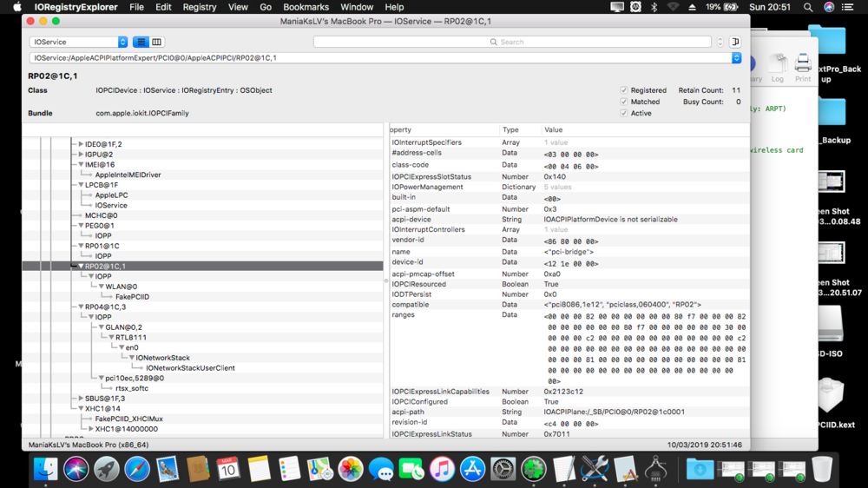The width and height of the screenshot is (868, 488).
Task: Select the MCHC@0 tree item
Action: [101, 215]
